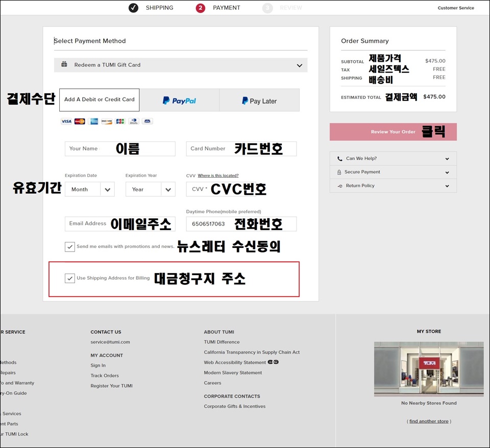Image resolution: width=490 pixels, height=448 pixels.
Task: Open the Sign In link
Action: point(98,365)
